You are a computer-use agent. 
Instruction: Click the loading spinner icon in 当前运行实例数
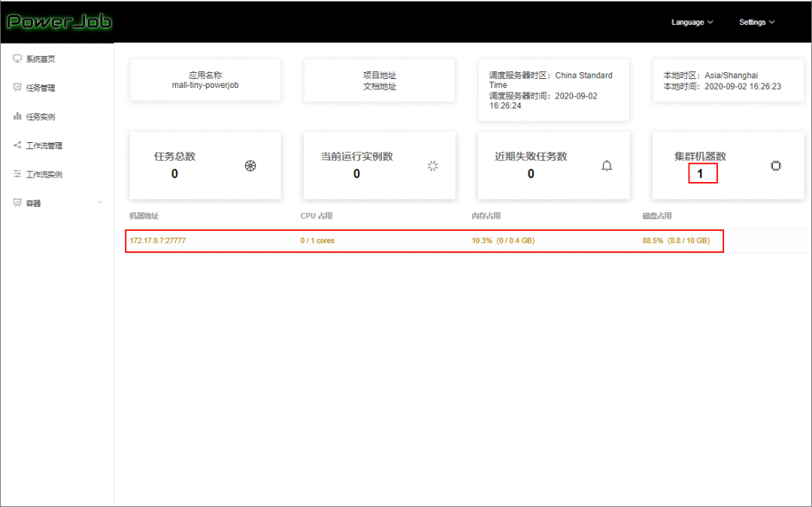[432, 165]
